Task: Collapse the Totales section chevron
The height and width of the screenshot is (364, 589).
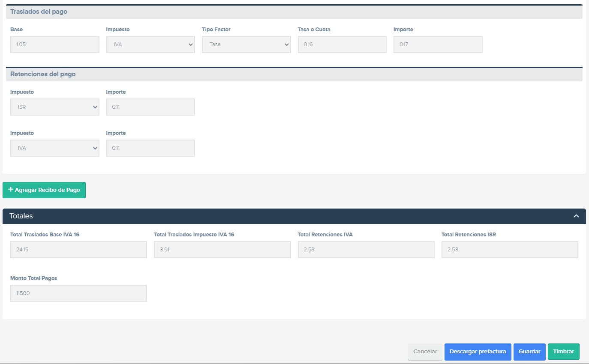Action: [x=576, y=216]
